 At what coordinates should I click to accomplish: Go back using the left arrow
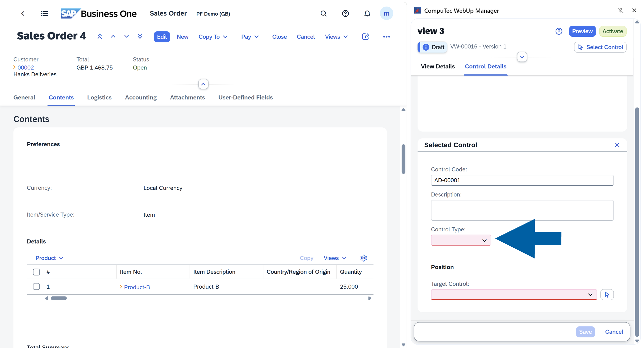click(23, 13)
